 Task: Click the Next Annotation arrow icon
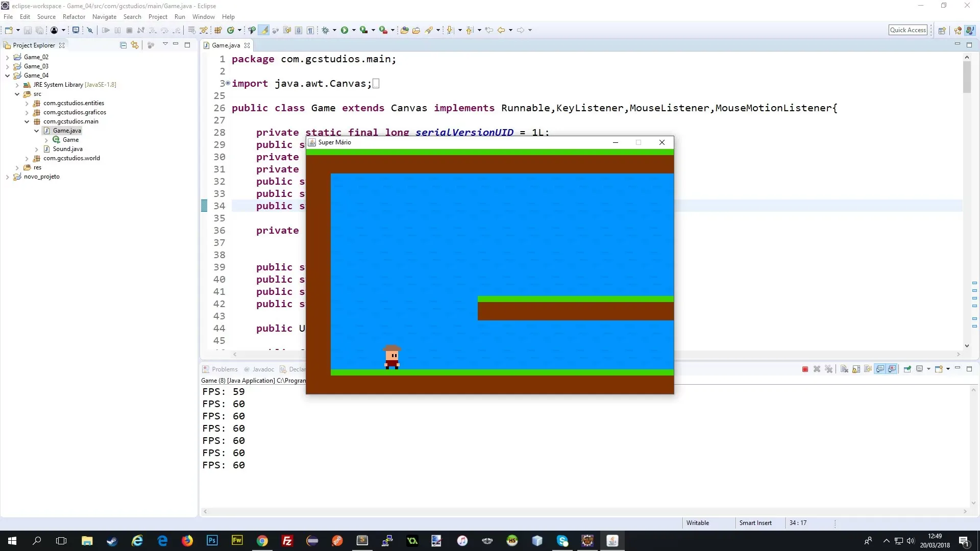(x=450, y=30)
